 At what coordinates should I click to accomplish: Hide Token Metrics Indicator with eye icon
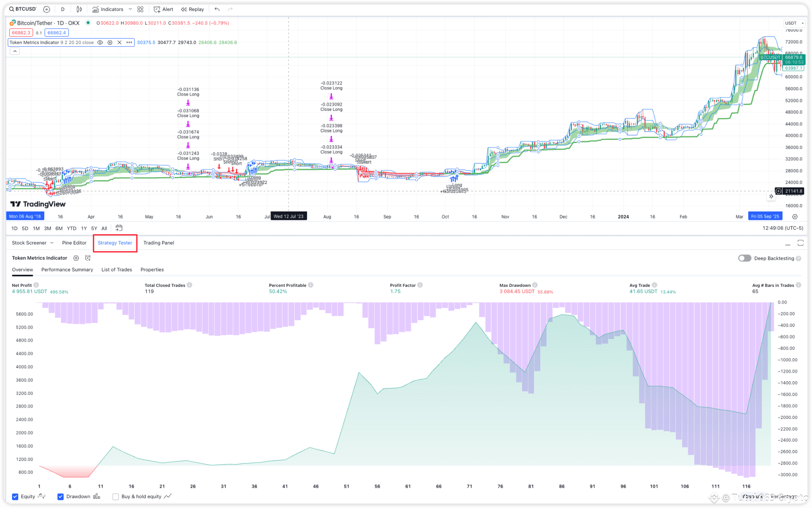(x=100, y=42)
